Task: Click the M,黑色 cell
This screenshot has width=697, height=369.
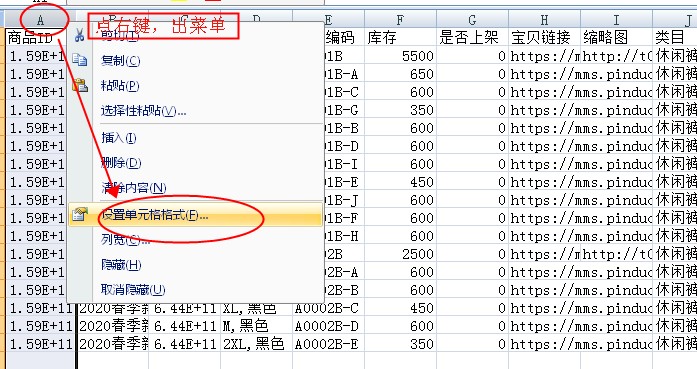Action: point(256,326)
